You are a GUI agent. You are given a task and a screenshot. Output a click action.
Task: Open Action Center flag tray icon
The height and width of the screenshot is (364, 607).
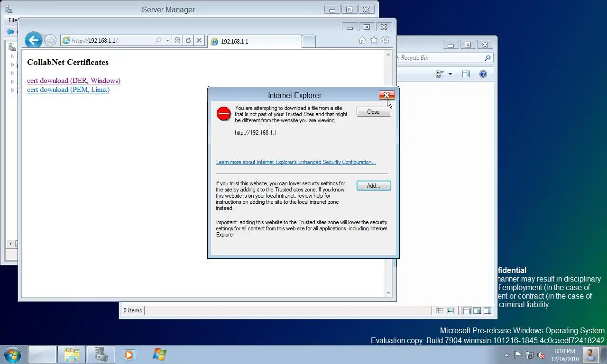(518, 355)
